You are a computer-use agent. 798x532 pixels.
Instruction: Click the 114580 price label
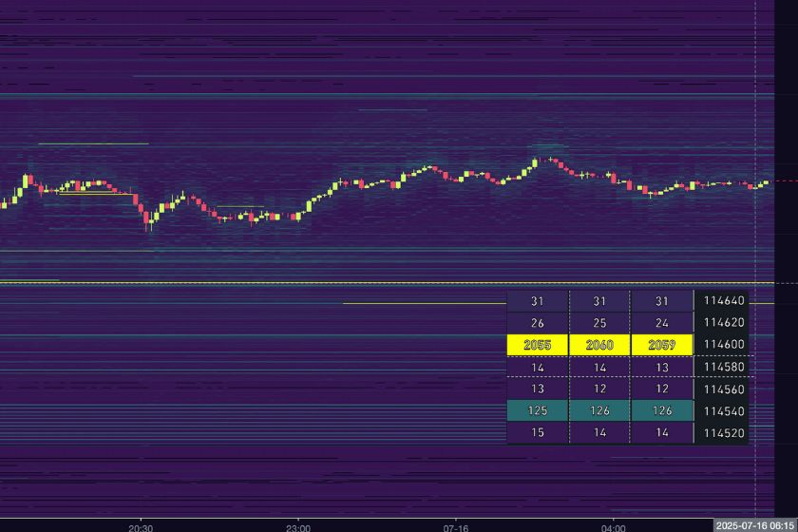[x=724, y=367]
